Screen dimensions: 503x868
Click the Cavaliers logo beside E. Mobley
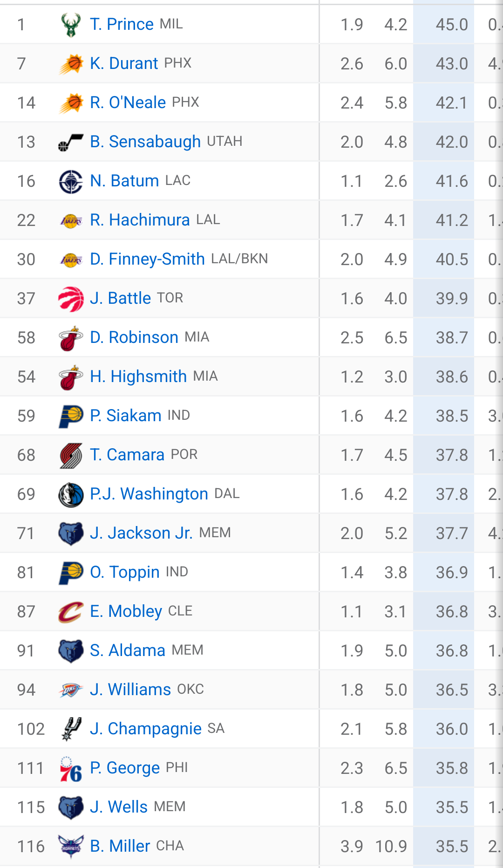pyautogui.click(x=71, y=612)
